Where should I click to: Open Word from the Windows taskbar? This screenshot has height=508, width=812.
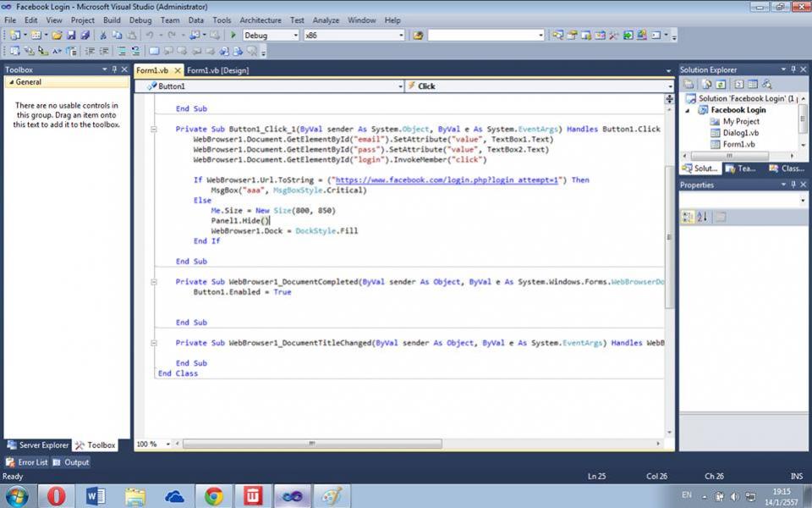click(96, 497)
